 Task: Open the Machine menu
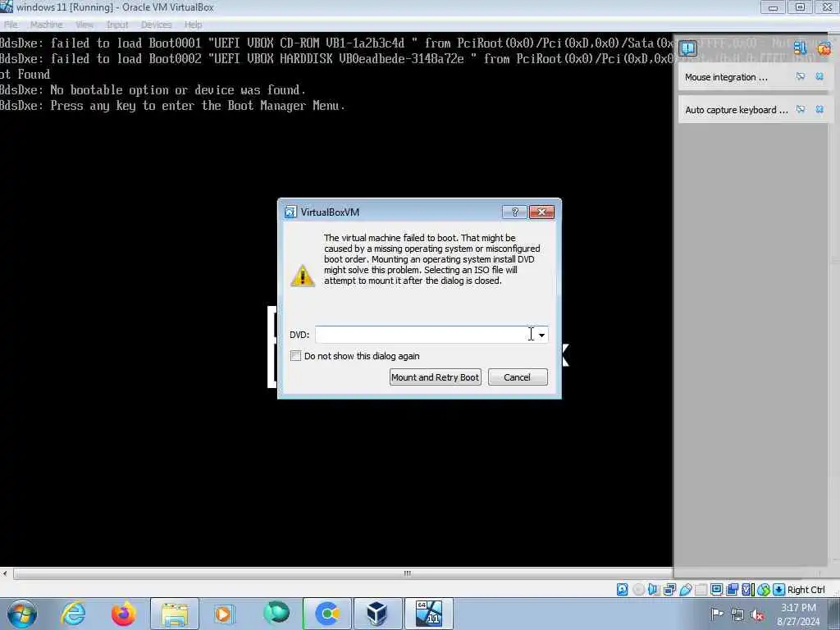pos(46,25)
